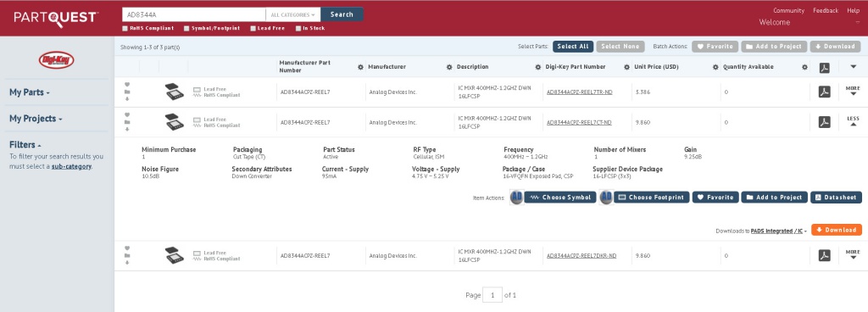
Task: Favorite the AD8344ACPZ-REEL7DKR-ND row with heart icon
Action: [x=127, y=248]
